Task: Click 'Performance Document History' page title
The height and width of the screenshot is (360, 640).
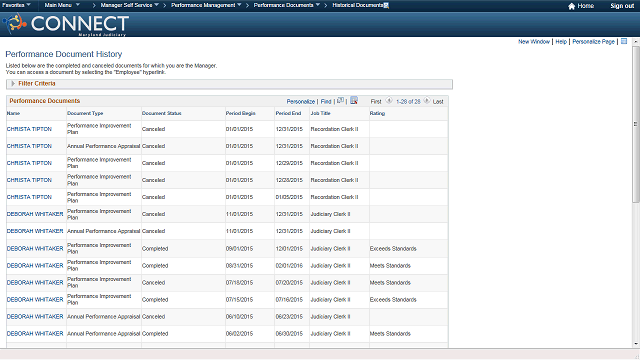Action: 64,54
